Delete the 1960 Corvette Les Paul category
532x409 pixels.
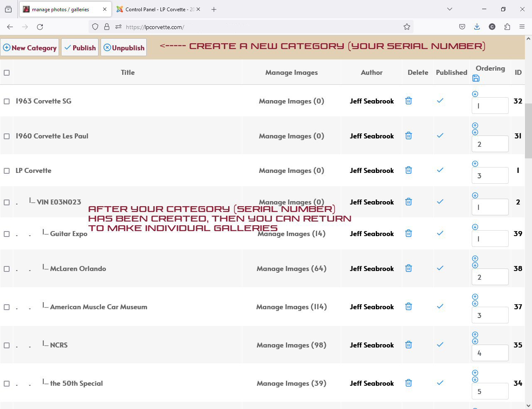click(409, 136)
